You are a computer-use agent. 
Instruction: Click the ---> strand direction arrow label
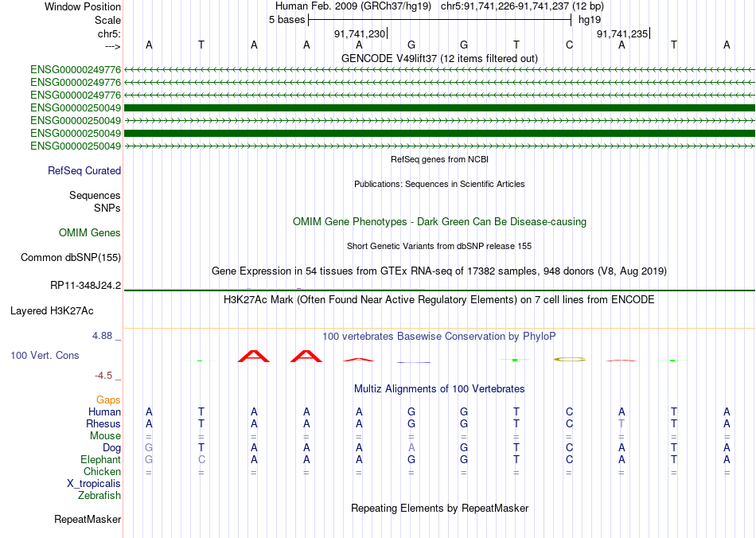click(112, 46)
